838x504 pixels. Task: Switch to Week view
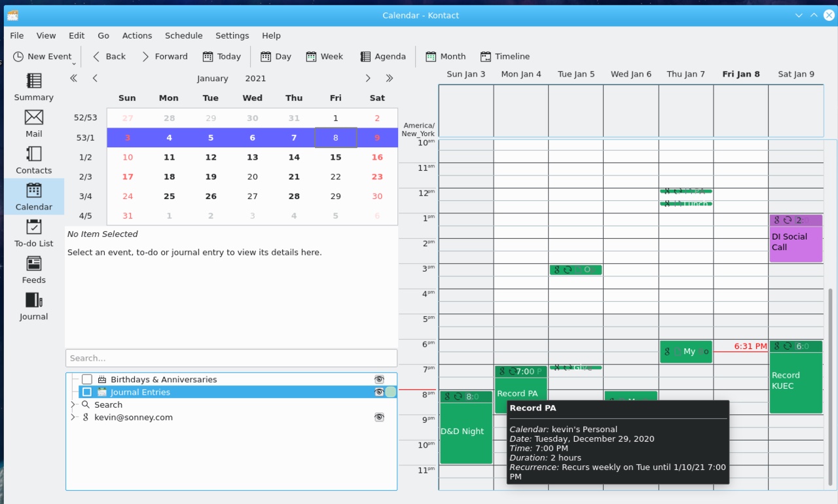(325, 56)
